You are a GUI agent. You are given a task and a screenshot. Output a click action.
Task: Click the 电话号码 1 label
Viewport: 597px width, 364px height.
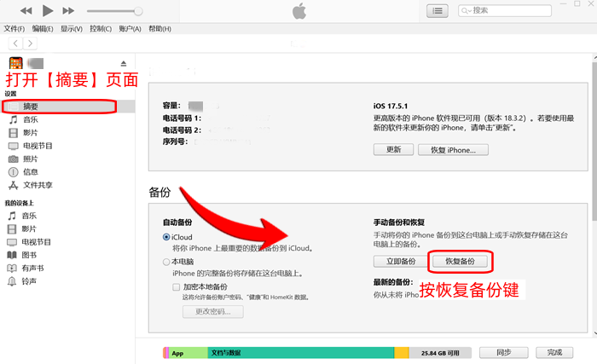[182, 118]
